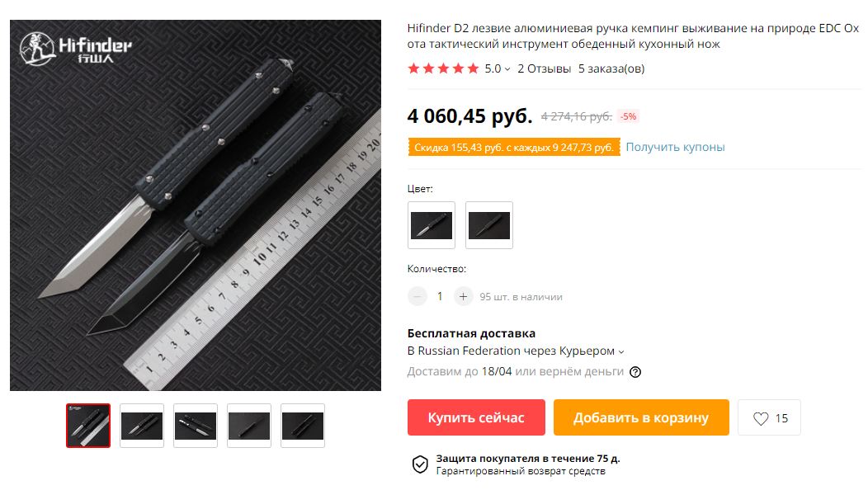The image size is (868, 490).
Task: Select the second black blade color option
Action: pyautogui.click(x=488, y=225)
